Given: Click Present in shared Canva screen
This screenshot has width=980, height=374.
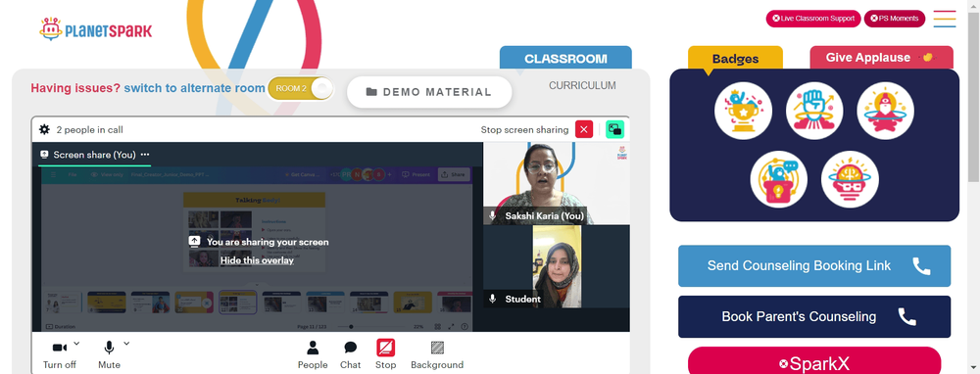Looking at the screenshot, I should pos(416,175).
